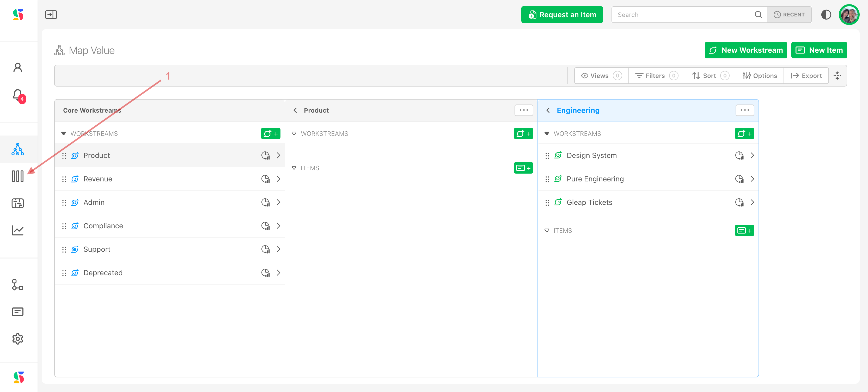Click the board columns sidebar icon
The image size is (868, 392).
18,176
